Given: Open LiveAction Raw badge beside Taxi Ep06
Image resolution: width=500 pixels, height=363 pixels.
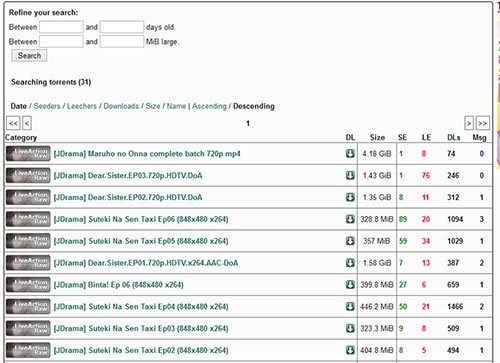Looking at the screenshot, I should pyautogui.click(x=28, y=219).
